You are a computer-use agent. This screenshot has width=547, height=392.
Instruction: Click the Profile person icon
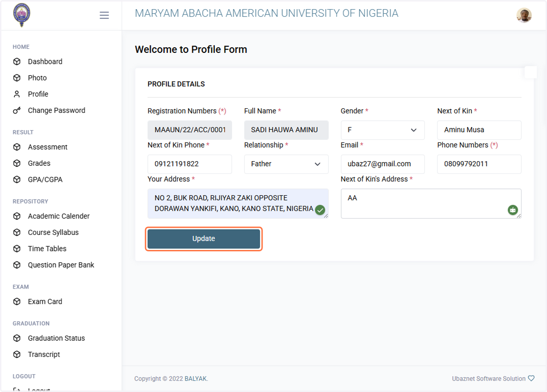[17, 94]
